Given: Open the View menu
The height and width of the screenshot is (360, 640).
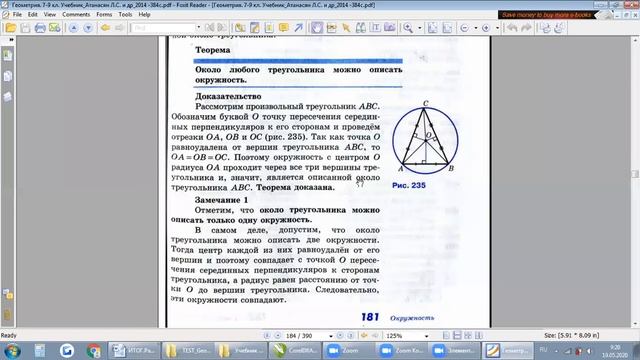Looking at the screenshot, I should (x=50, y=14).
